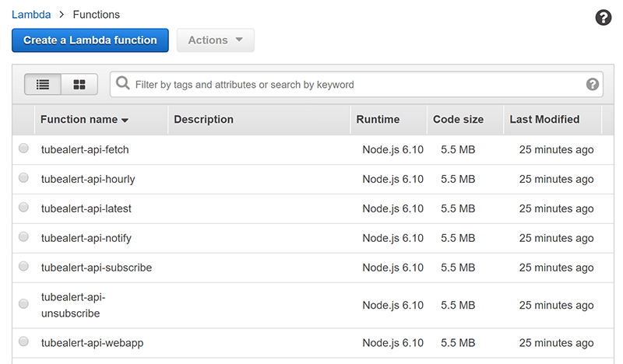Open the tubealert-api-fetch function

pyautogui.click(x=85, y=149)
